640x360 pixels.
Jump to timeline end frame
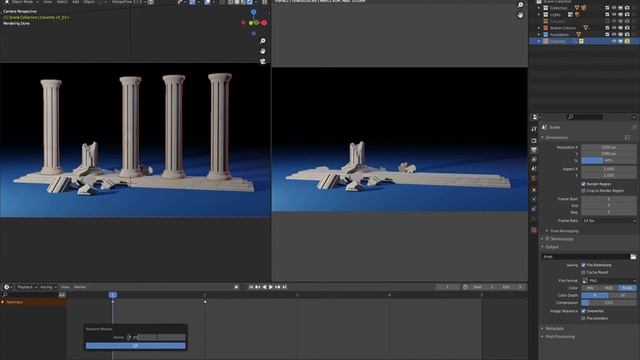[284, 287]
